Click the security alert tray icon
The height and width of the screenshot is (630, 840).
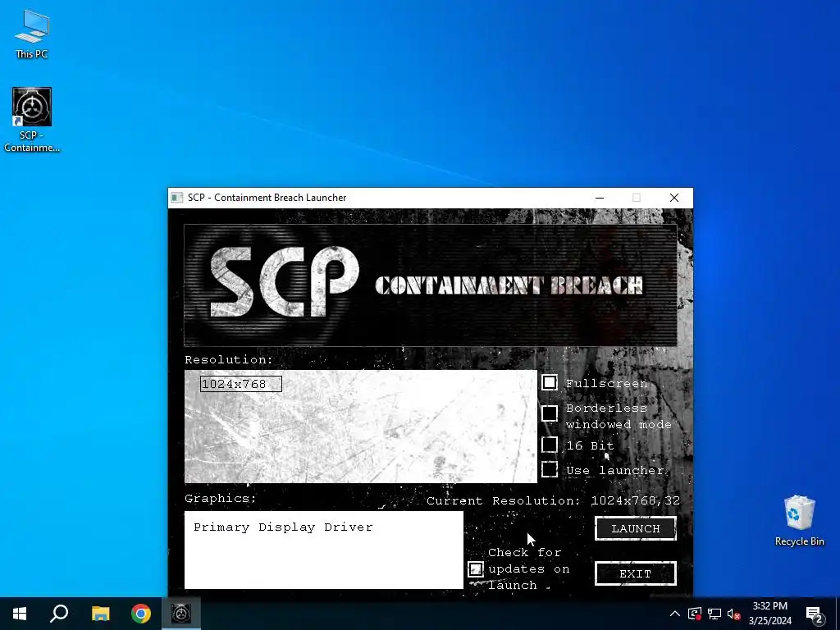pos(695,614)
